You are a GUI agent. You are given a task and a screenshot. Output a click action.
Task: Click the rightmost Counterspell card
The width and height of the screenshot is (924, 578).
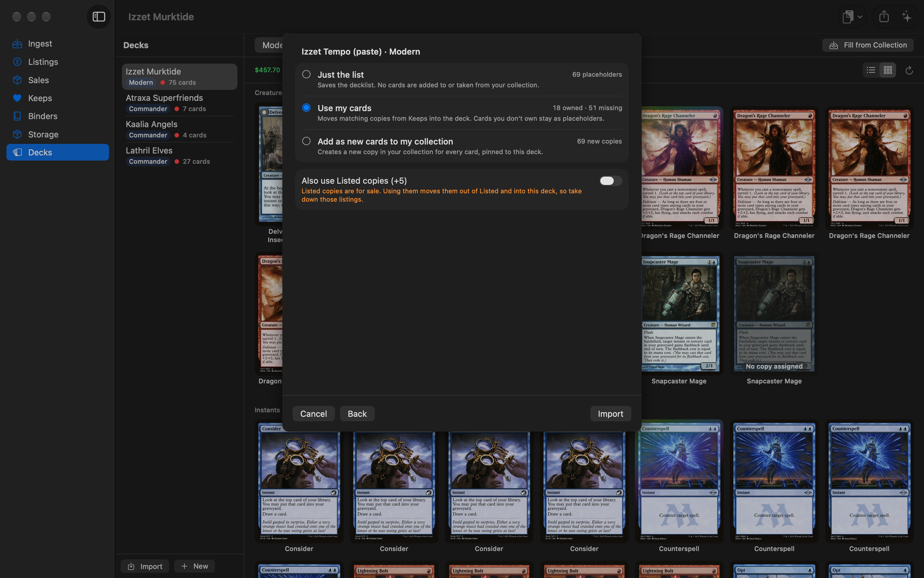coord(869,481)
